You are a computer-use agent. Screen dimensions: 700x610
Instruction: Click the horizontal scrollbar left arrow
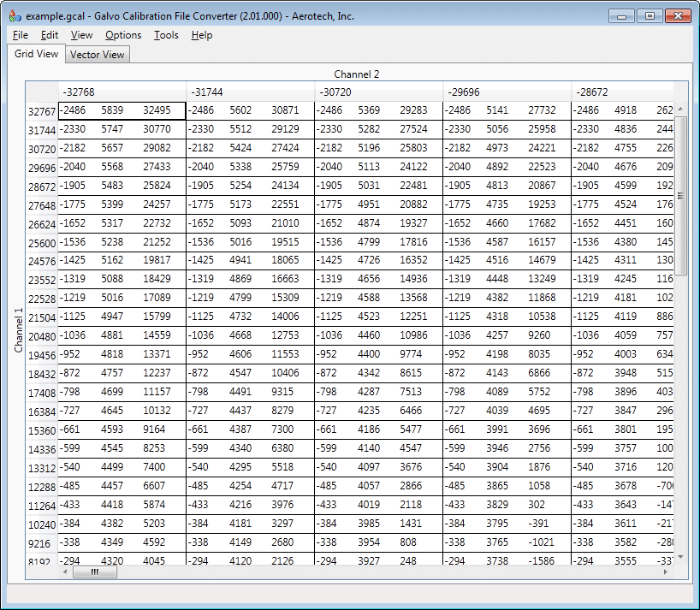pyautogui.click(x=65, y=572)
